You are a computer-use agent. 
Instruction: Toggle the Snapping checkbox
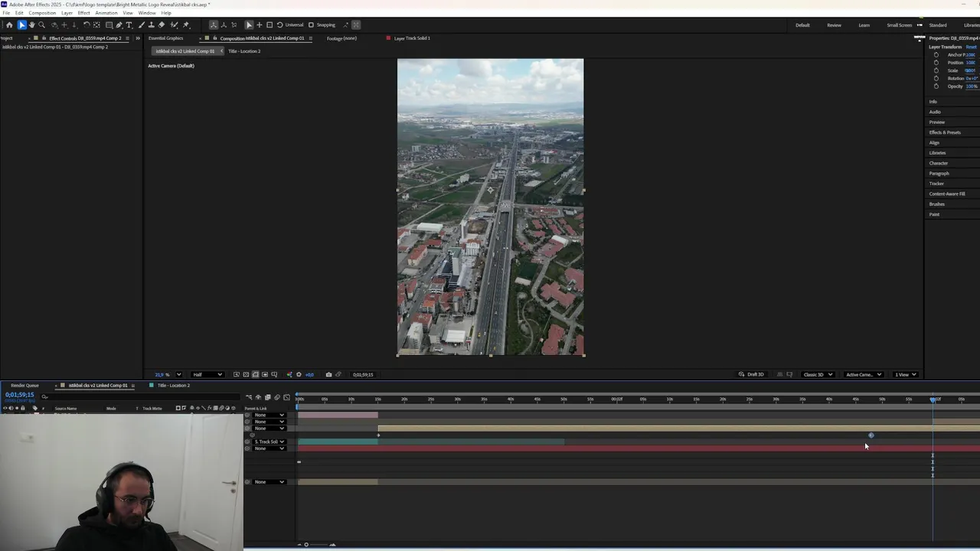coord(311,25)
